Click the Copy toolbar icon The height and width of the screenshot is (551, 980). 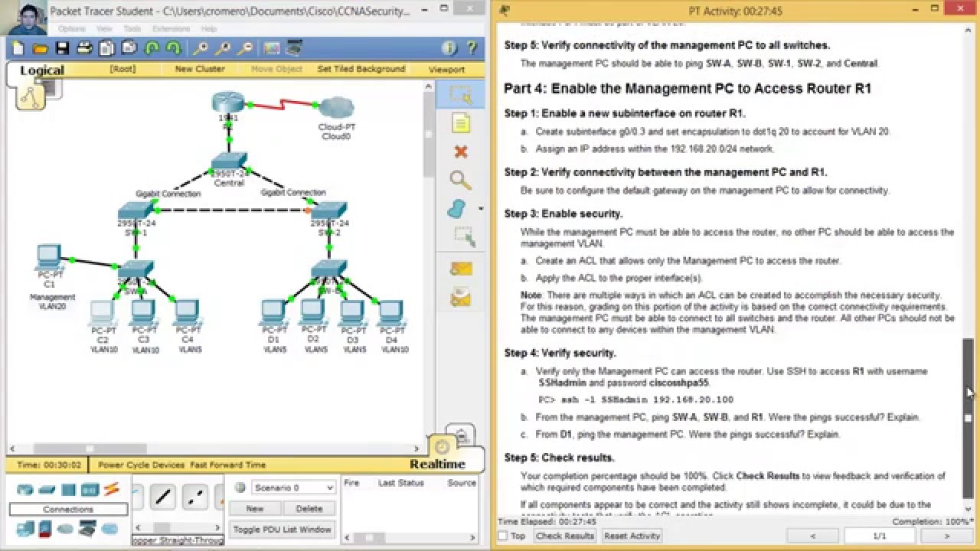(106, 48)
